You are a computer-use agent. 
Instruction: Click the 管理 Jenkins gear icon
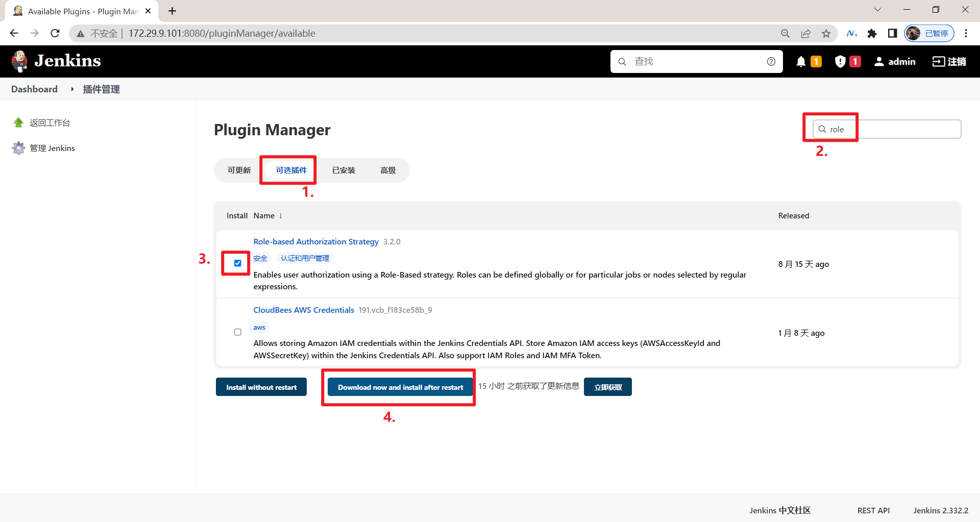(18, 148)
